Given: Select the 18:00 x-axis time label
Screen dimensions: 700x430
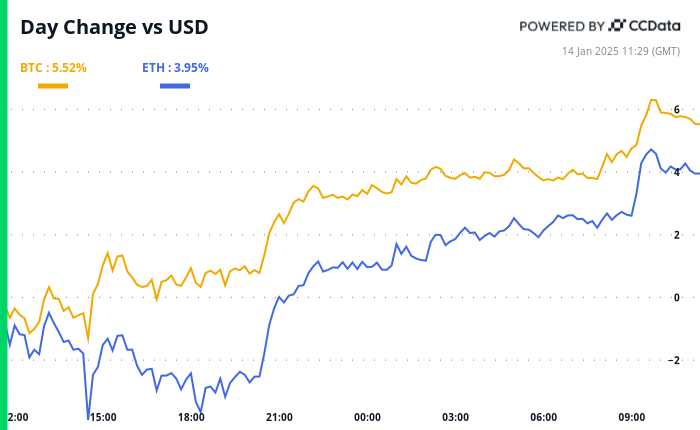Looking at the screenshot, I should (190, 416).
